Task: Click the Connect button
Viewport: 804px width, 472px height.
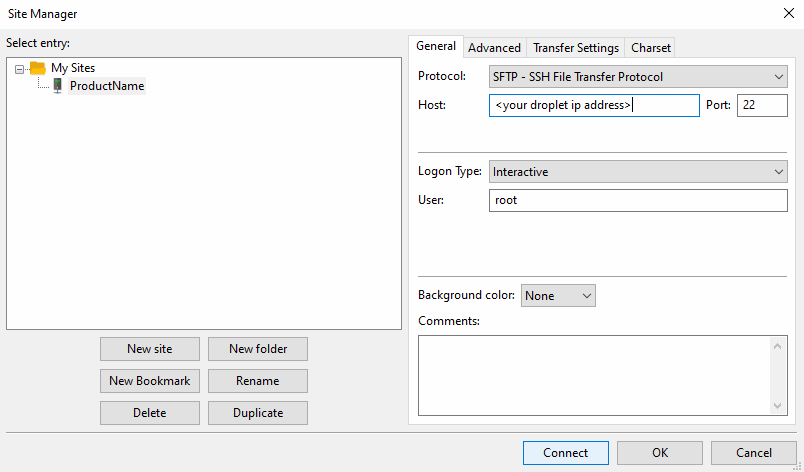Action: (565, 453)
